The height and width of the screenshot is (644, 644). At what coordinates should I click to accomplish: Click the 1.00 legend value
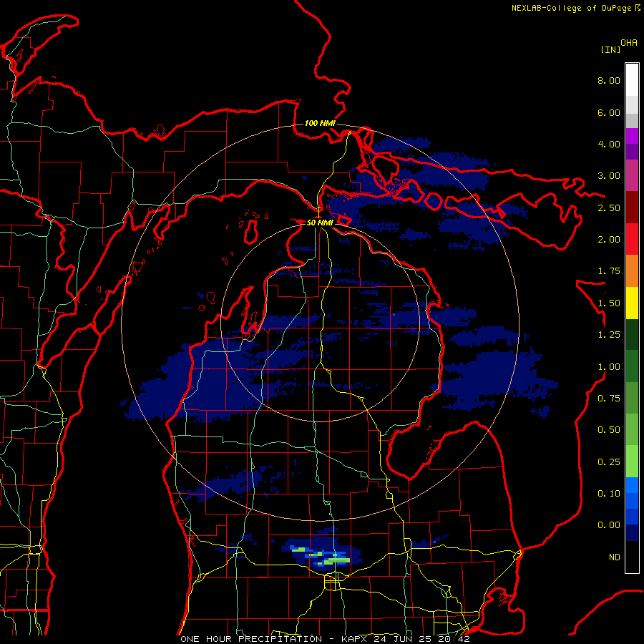(x=609, y=367)
